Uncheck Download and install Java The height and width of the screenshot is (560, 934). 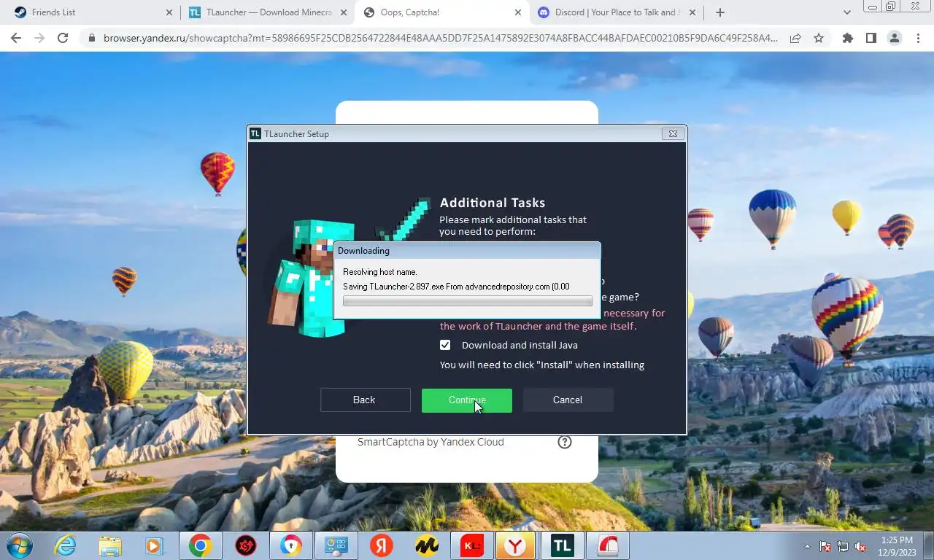445,345
